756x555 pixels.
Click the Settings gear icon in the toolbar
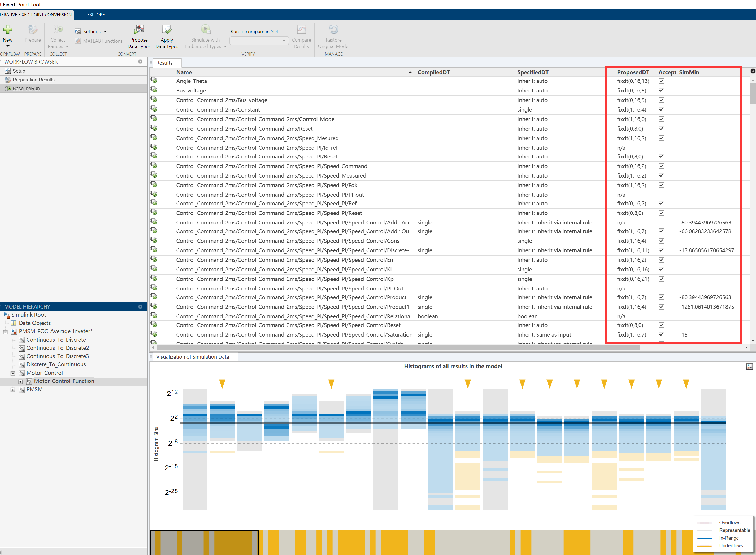coord(78,32)
